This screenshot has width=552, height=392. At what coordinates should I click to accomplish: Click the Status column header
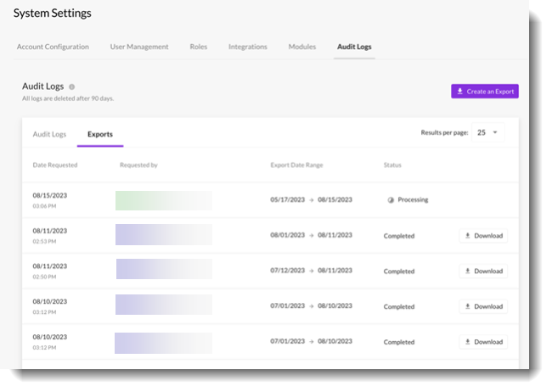tap(392, 165)
